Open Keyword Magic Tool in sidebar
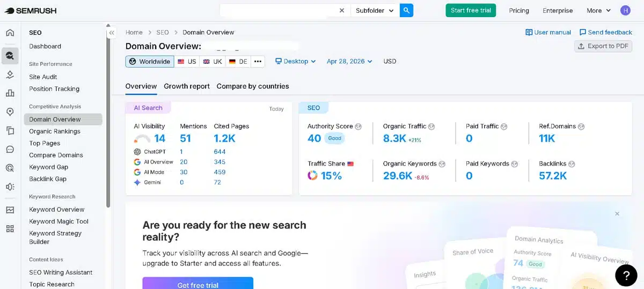 click(58, 221)
